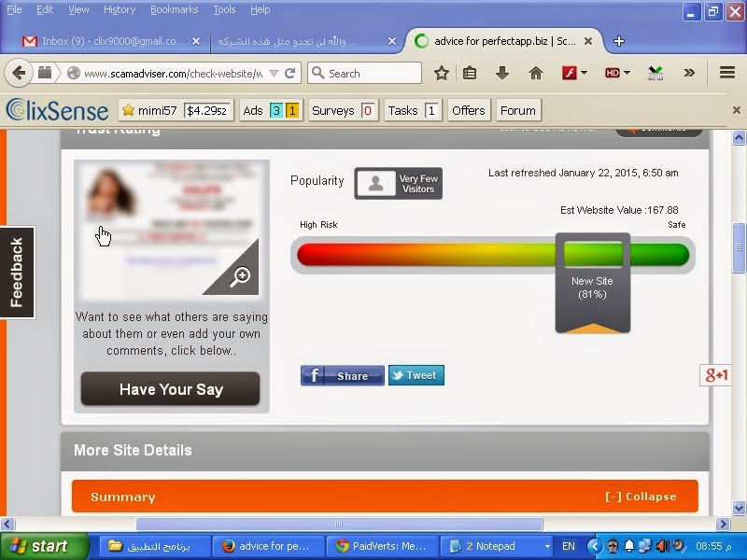Screen dimensions: 747x560
Task: Click the horizontal scrollbar right arrow
Action: coord(723,524)
